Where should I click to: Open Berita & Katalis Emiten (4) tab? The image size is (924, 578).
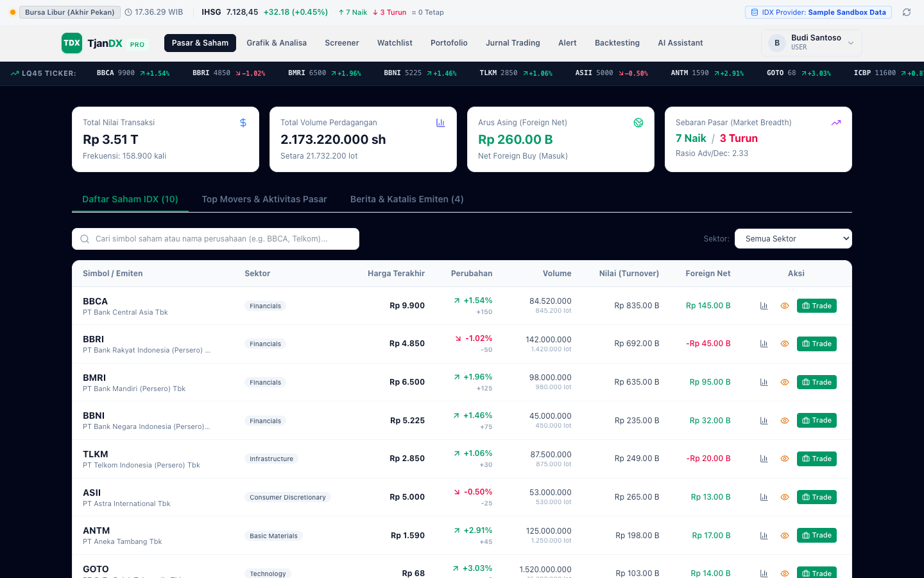pos(407,199)
